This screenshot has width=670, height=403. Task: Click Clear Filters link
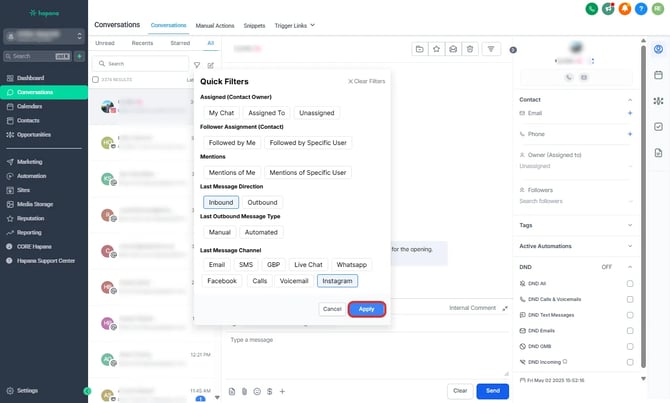366,81
